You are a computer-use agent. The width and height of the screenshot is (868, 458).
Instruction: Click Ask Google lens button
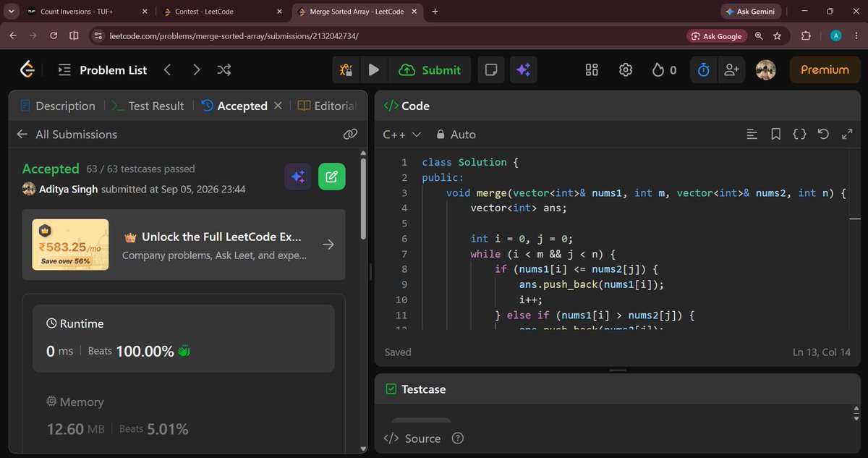pyautogui.click(x=717, y=35)
